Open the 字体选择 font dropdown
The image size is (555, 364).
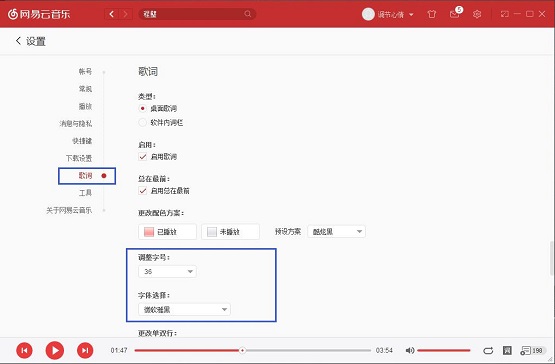[x=184, y=309]
